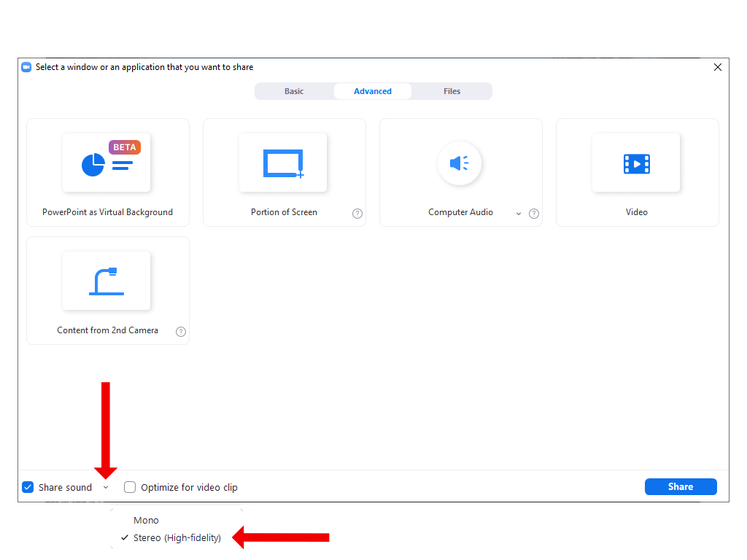Select the Computer Audio speaker icon
This screenshot has width=747, height=560.
[x=460, y=163]
